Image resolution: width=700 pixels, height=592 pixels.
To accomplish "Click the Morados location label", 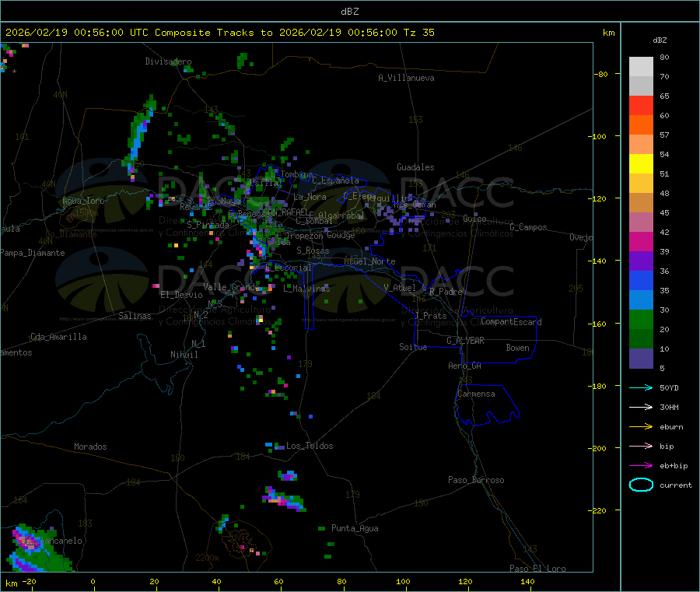I will click(90, 447).
